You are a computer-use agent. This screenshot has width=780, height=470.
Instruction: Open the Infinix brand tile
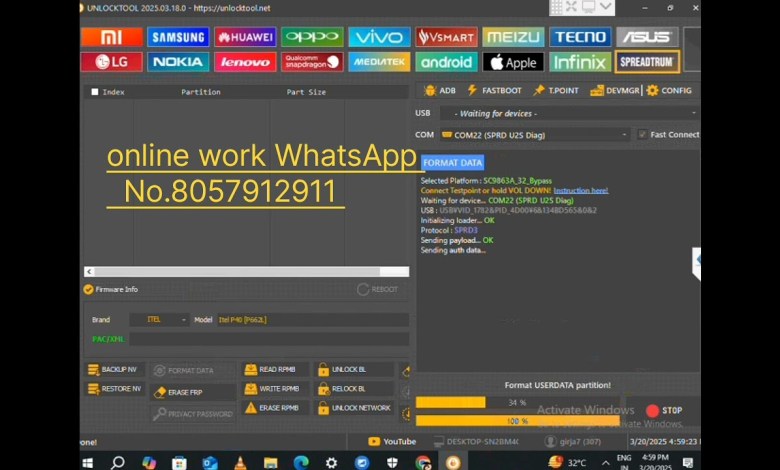click(580, 62)
